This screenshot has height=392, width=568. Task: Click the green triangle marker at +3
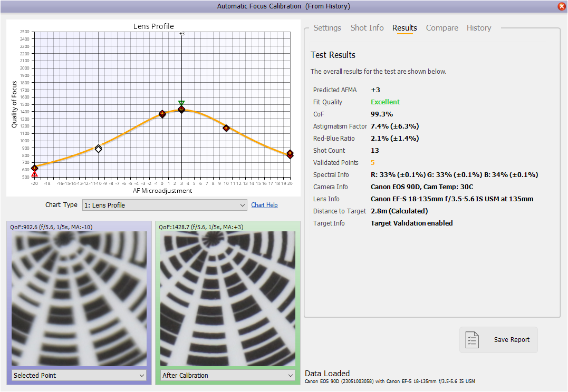(x=181, y=103)
